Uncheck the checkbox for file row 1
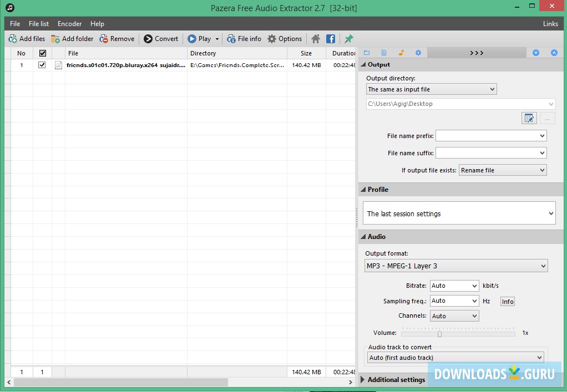 coord(42,65)
